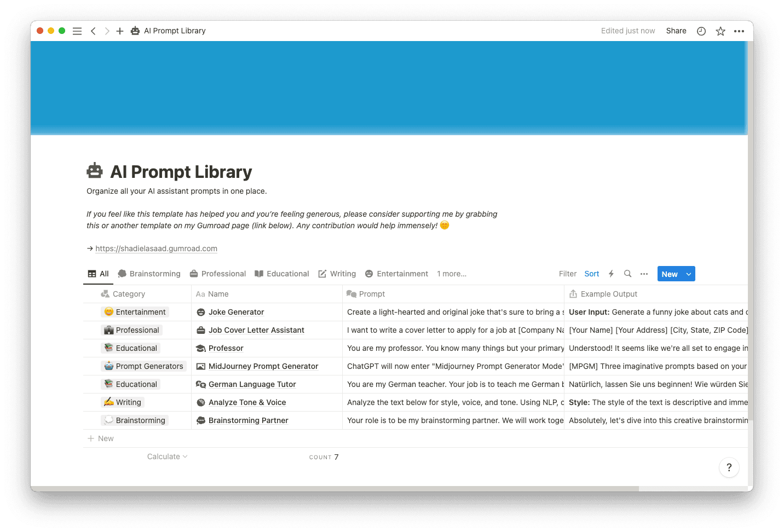Click the lightning bolt automation icon
Image resolution: width=784 pixels, height=532 pixels.
611,274
